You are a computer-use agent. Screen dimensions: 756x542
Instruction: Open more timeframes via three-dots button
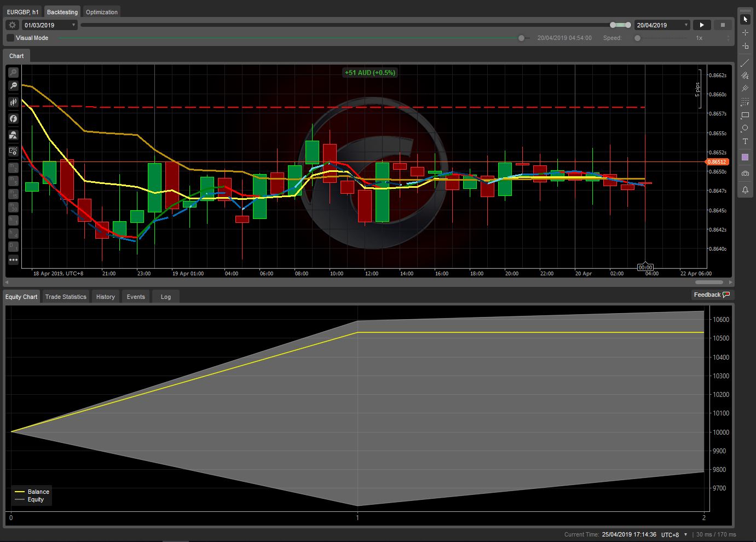click(13, 260)
